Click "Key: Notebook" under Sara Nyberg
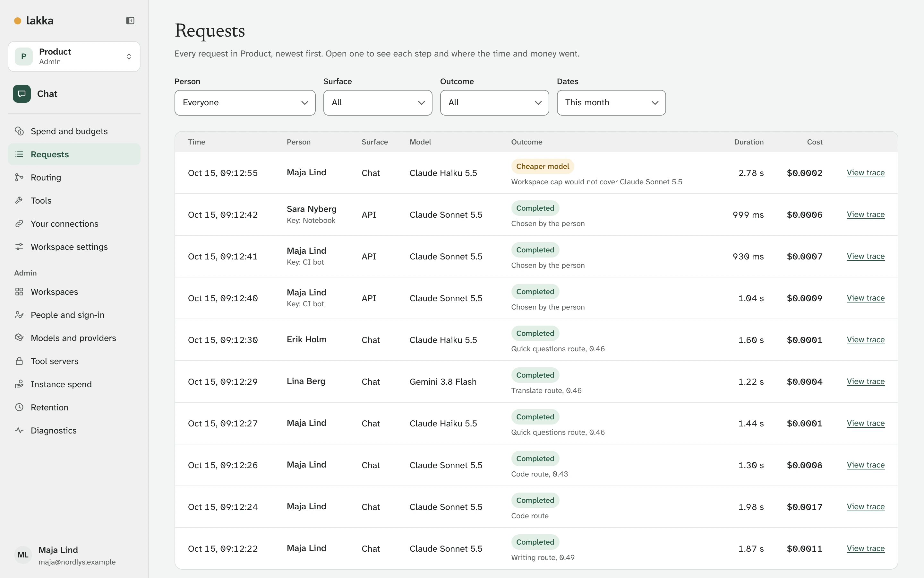 (x=311, y=221)
